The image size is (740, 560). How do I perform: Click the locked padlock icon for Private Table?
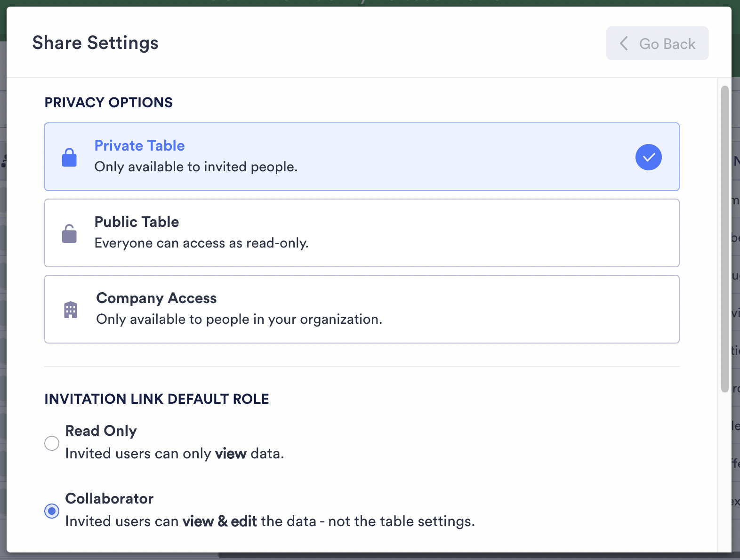point(69,157)
